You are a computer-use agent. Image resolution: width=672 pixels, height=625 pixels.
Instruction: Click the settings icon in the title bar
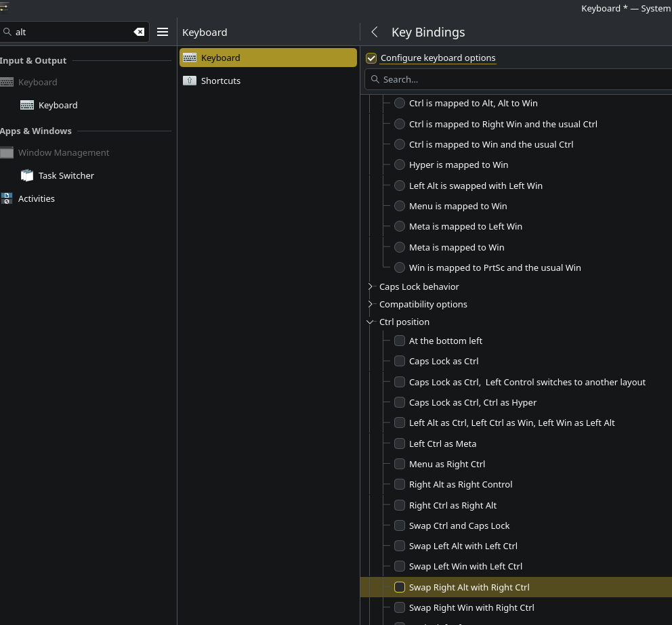4,7
